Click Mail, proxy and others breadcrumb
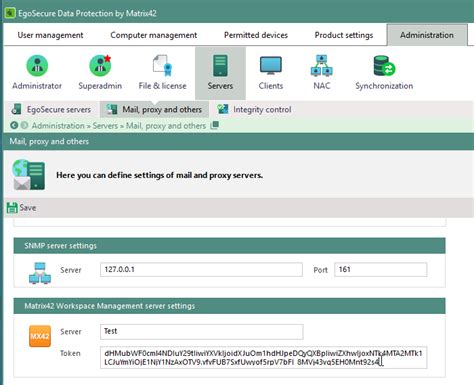Viewport: 474px width, 385px height. 166,126
